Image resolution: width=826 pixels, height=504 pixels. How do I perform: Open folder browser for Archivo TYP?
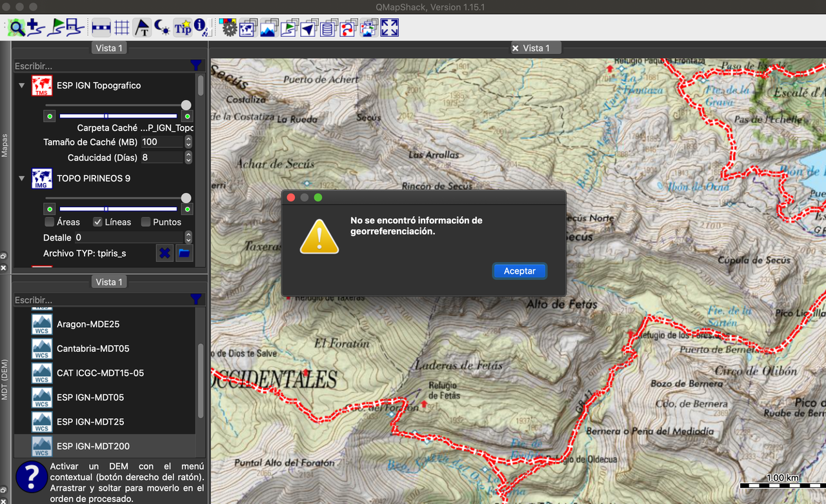pyautogui.click(x=184, y=253)
